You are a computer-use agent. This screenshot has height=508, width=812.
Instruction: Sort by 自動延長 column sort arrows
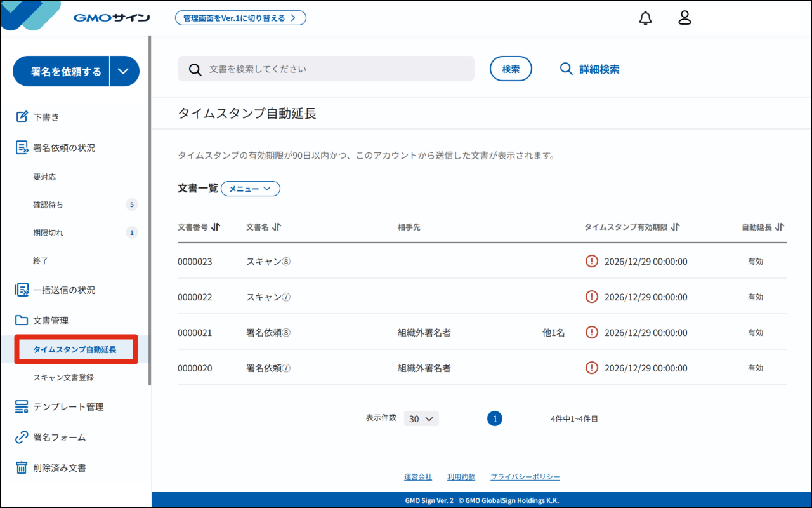780,227
